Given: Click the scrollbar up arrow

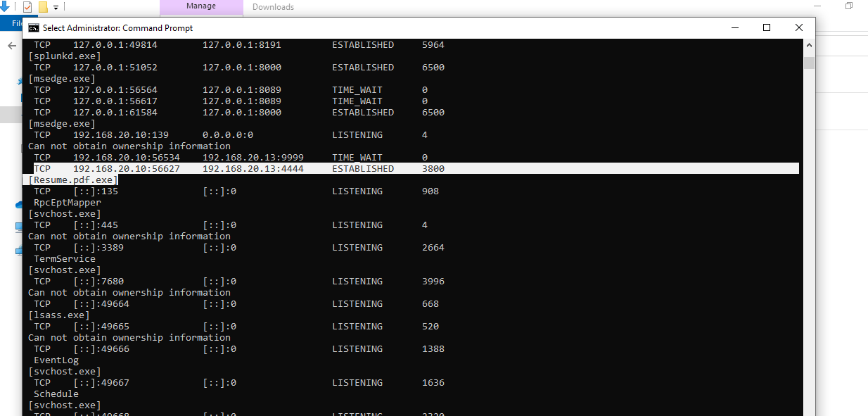Looking at the screenshot, I should coord(809,44).
